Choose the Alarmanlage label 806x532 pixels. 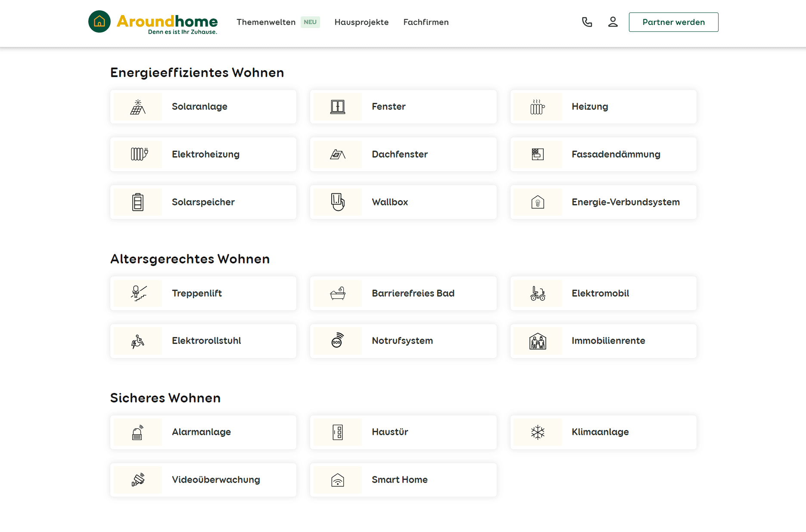pyautogui.click(x=201, y=432)
